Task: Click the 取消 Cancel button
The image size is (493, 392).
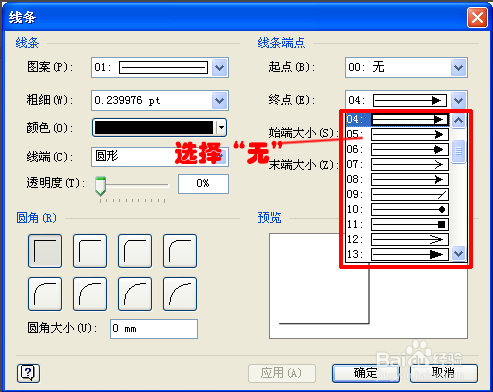Action: pyautogui.click(x=444, y=373)
